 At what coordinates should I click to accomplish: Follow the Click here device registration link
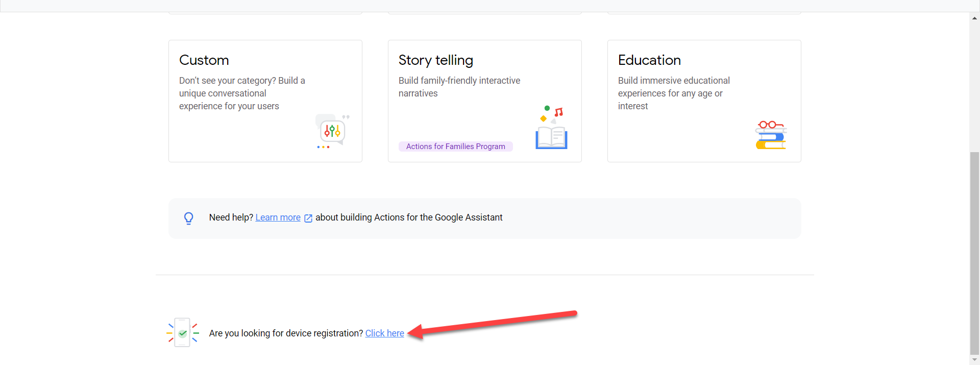tap(384, 333)
